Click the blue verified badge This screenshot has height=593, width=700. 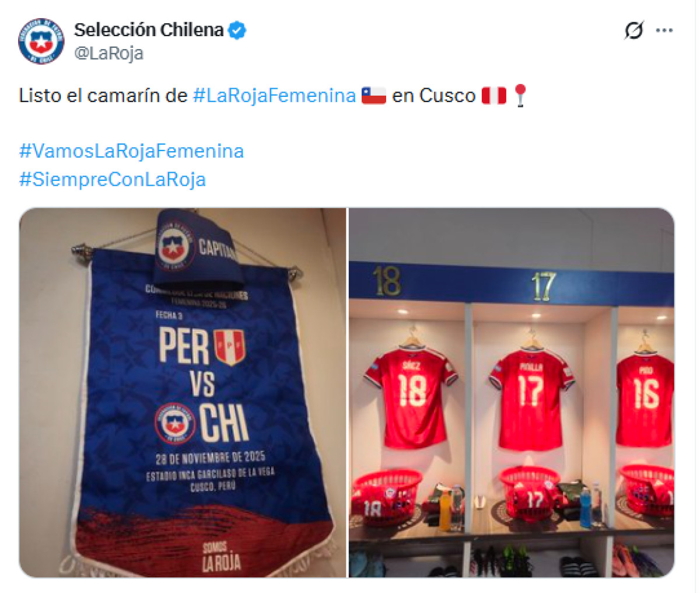[x=237, y=30]
